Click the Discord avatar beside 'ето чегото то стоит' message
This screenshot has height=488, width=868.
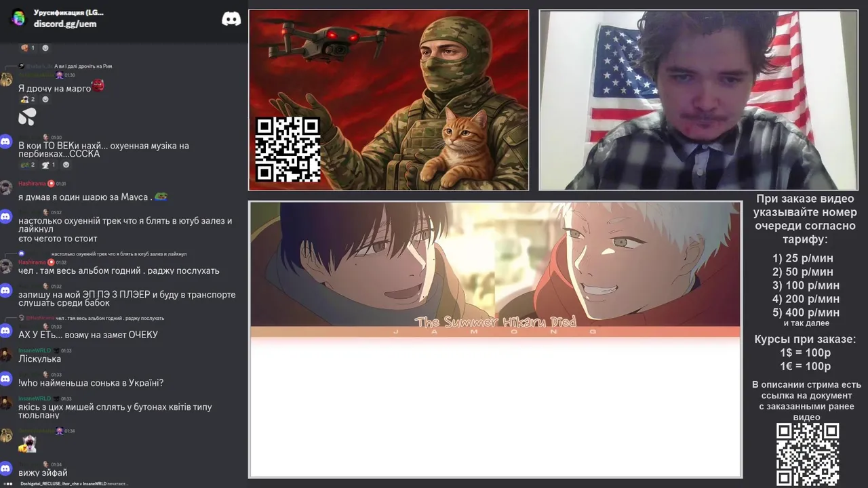pyautogui.click(x=6, y=217)
